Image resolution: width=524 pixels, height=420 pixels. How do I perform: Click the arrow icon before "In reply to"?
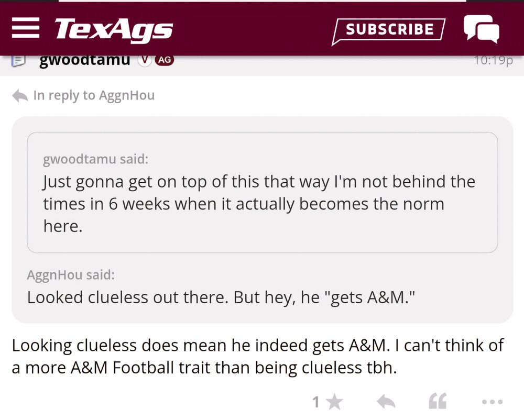click(20, 96)
